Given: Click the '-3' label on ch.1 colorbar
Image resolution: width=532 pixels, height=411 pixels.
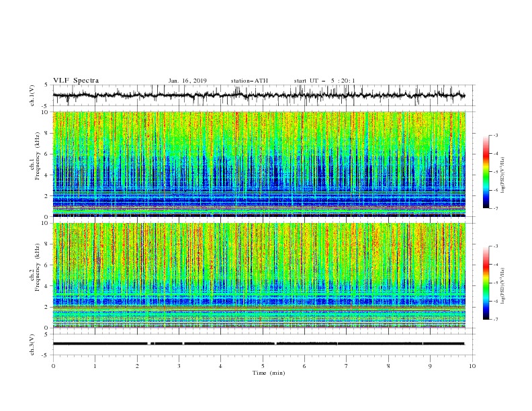Looking at the screenshot, I should (x=495, y=135).
